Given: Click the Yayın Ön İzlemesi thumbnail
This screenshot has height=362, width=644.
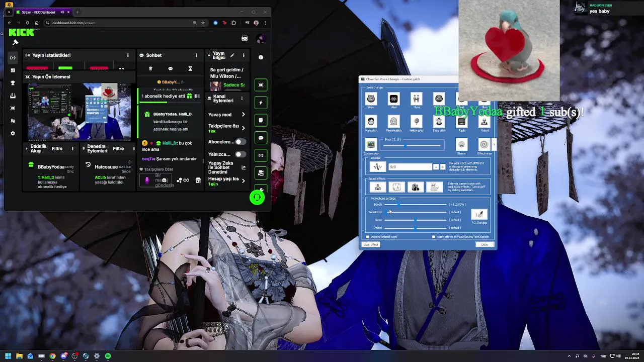Looking at the screenshot, I should point(79,112).
